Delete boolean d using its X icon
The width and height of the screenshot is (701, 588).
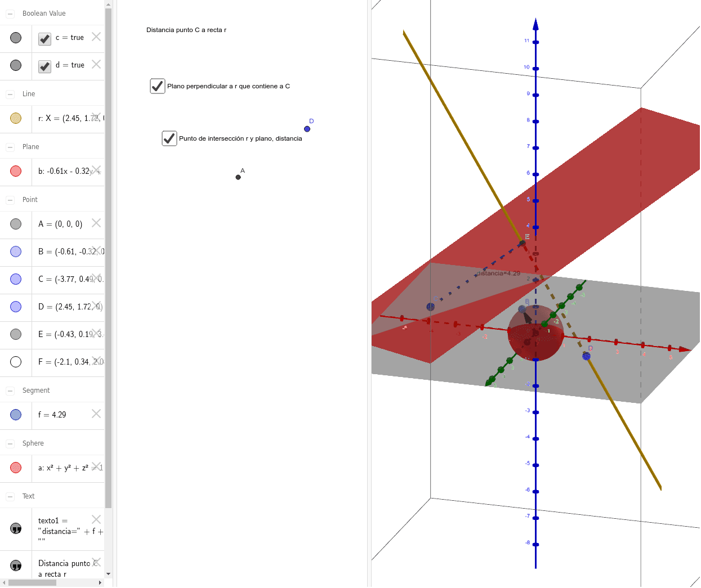(96, 64)
